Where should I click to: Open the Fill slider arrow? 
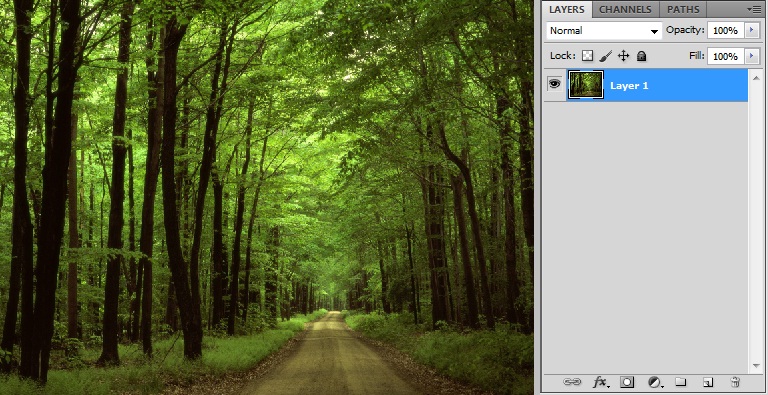click(x=752, y=56)
